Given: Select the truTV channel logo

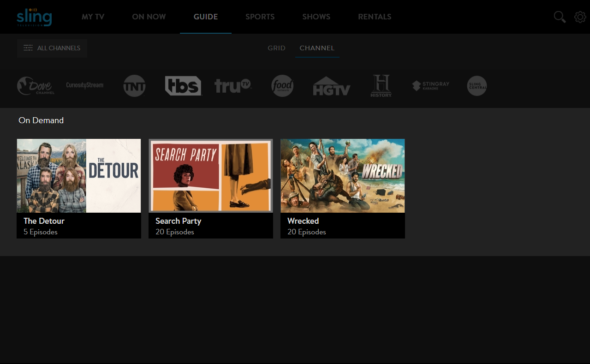Looking at the screenshot, I should point(233,86).
